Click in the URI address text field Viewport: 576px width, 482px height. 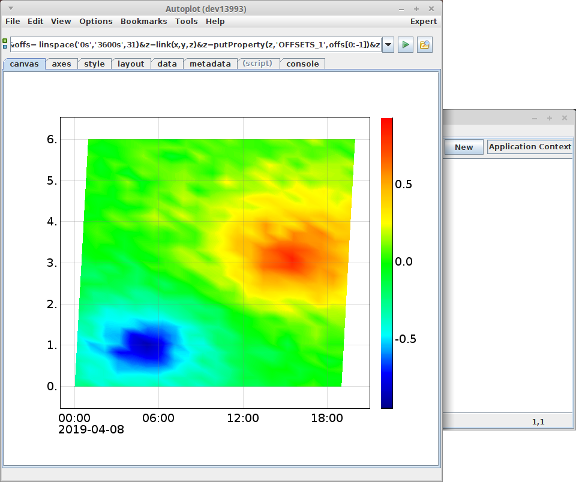pyautogui.click(x=196, y=45)
